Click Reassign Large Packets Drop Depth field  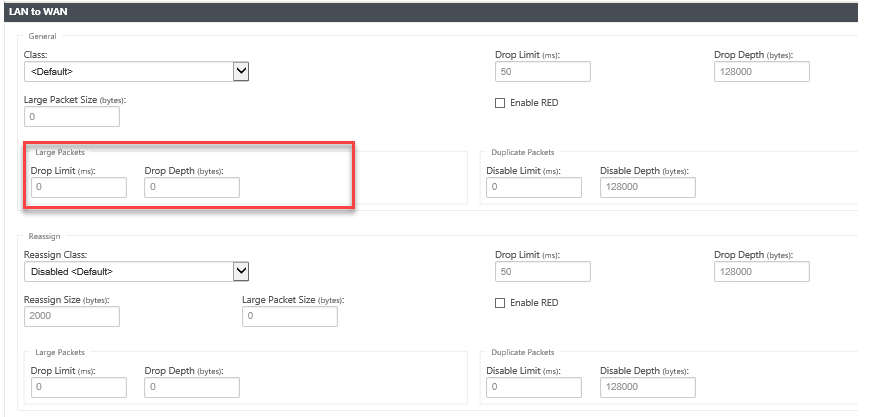click(x=192, y=388)
